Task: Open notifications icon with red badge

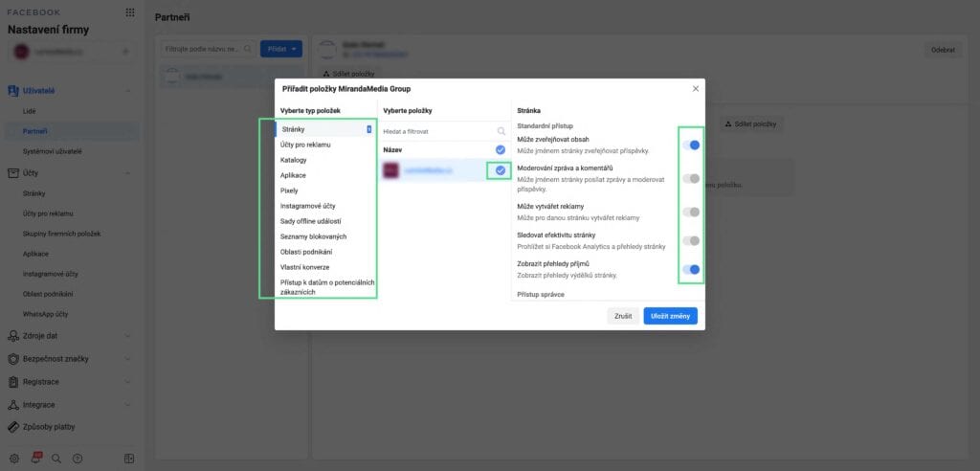Action: point(35,458)
